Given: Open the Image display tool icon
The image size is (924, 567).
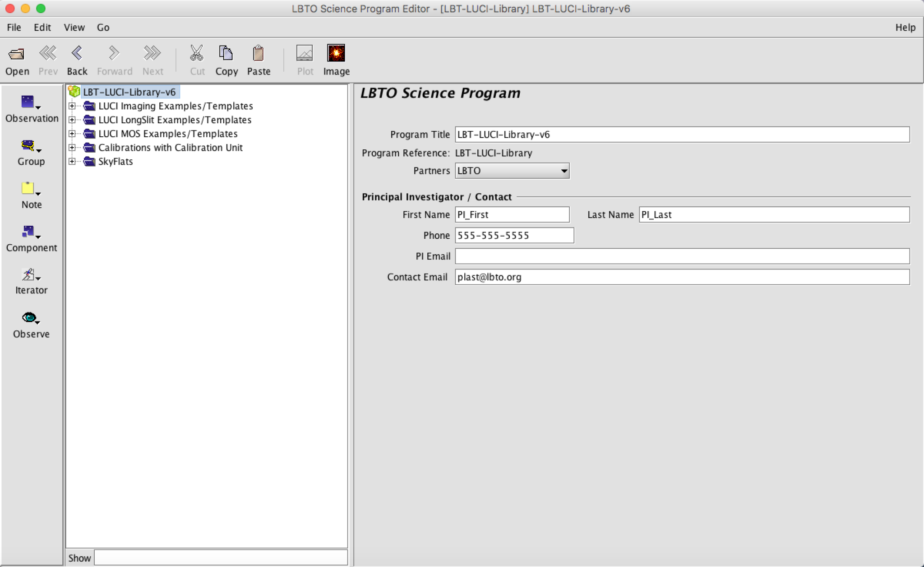Looking at the screenshot, I should 336,53.
